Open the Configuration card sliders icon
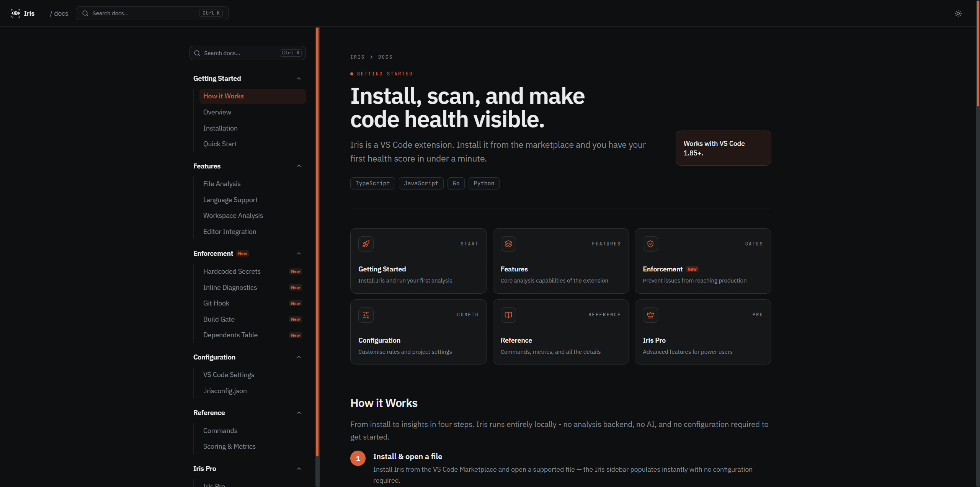980x487 pixels. 366,315
